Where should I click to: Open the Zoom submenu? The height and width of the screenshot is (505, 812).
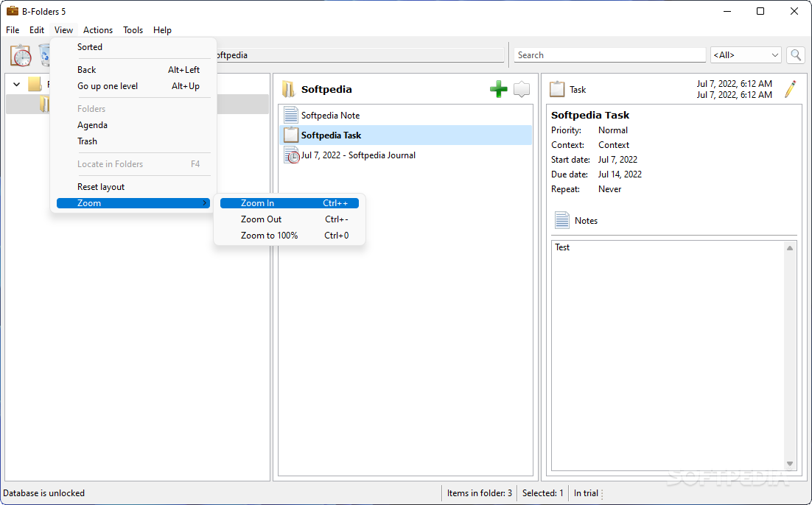(133, 203)
